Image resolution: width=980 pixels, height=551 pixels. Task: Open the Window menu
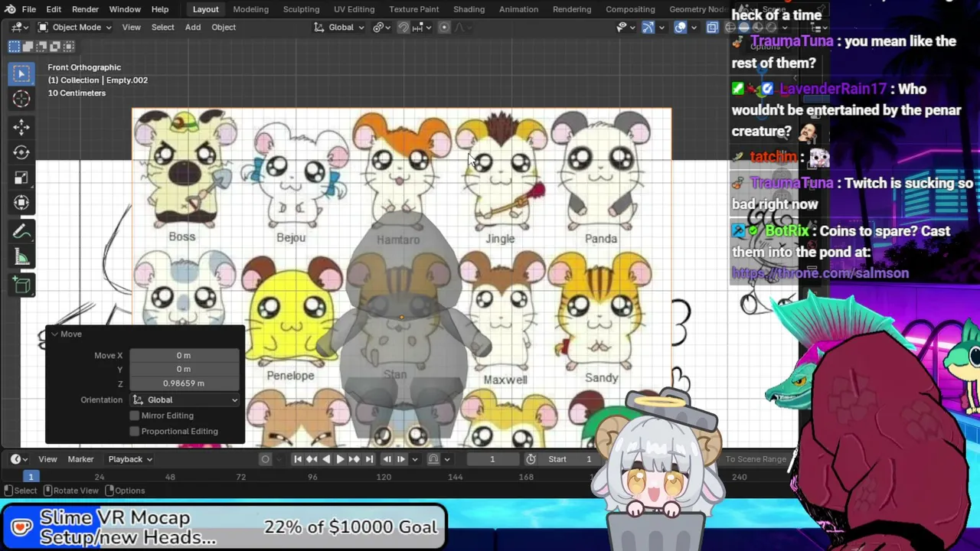coord(125,9)
